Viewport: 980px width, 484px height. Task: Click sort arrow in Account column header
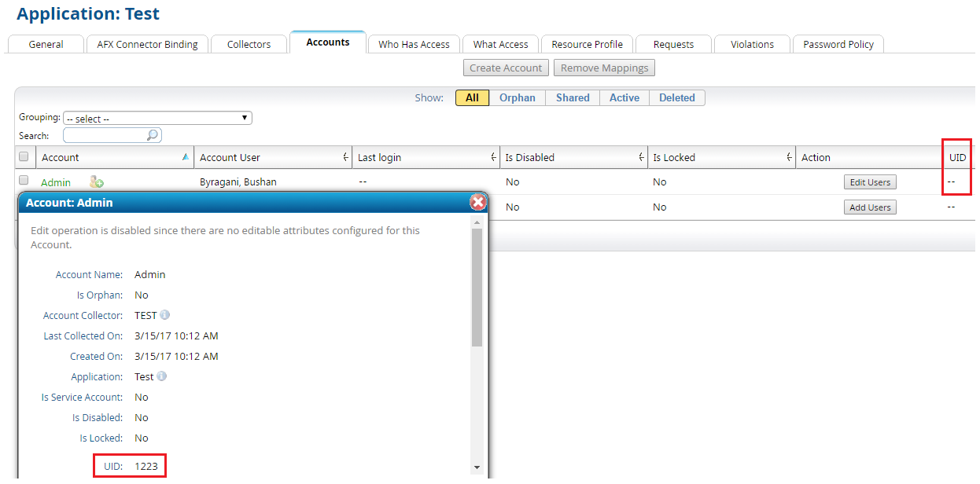coord(185,157)
